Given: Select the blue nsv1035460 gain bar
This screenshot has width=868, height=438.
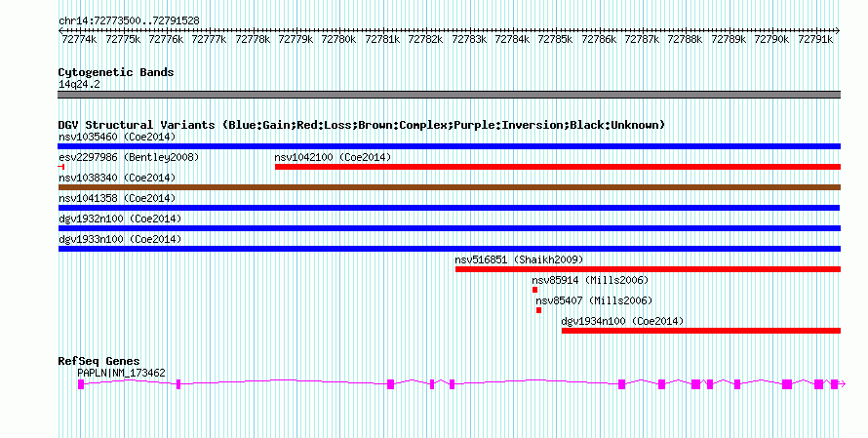Looking at the screenshot, I should click(449, 146).
